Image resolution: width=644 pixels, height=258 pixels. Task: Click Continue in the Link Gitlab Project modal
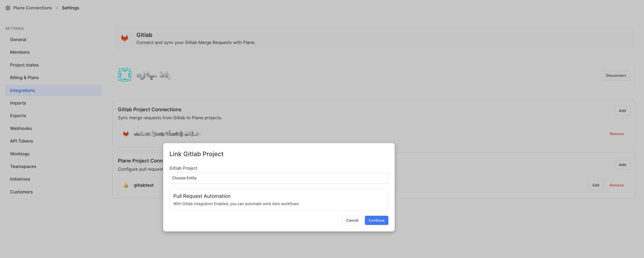(377, 220)
